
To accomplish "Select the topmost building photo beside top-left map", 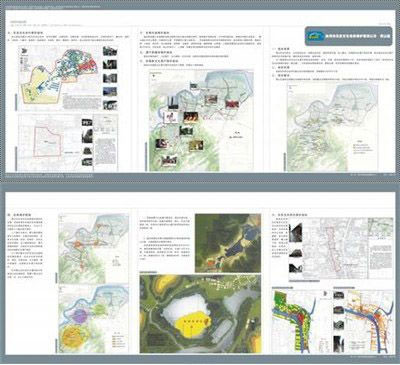I will (x=110, y=51).
